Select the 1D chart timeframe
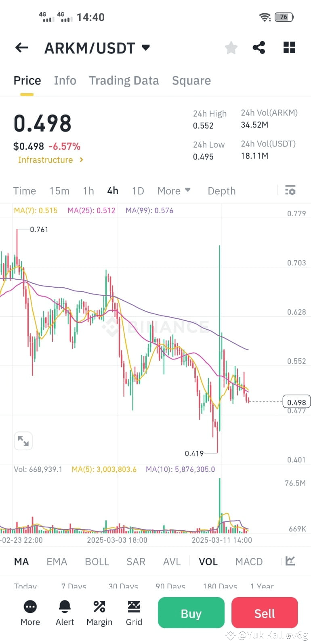The image size is (311, 644). [x=138, y=190]
